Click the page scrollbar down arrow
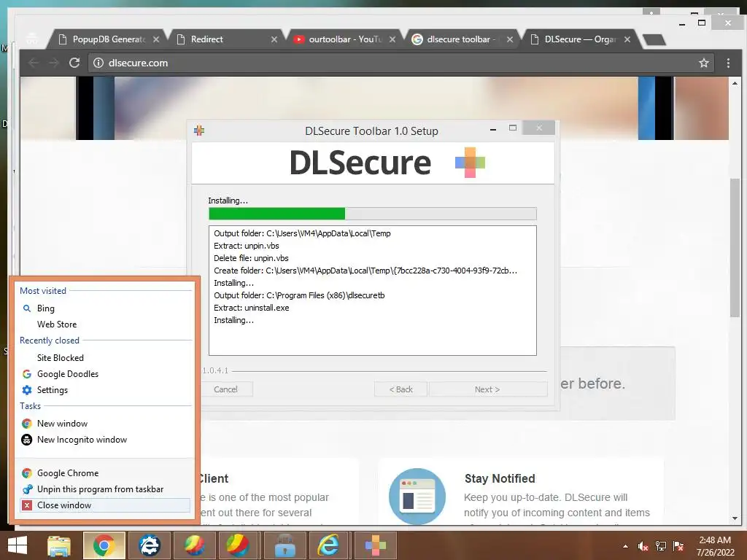The width and height of the screenshot is (747, 560). click(735, 518)
